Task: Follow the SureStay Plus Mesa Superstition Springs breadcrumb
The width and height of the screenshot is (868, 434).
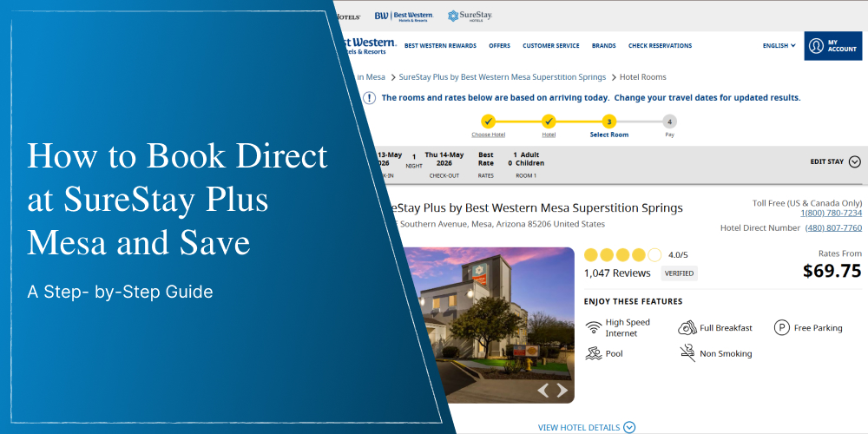Action: pyautogui.click(x=502, y=77)
